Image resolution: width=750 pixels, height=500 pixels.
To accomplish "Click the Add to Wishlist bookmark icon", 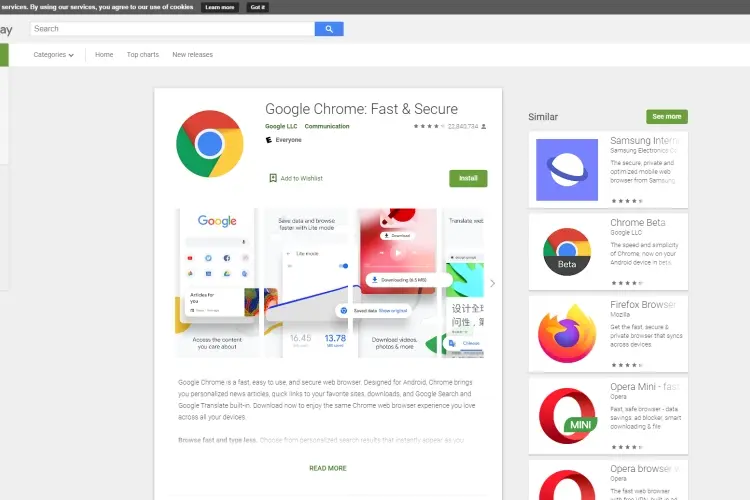I will (273, 178).
